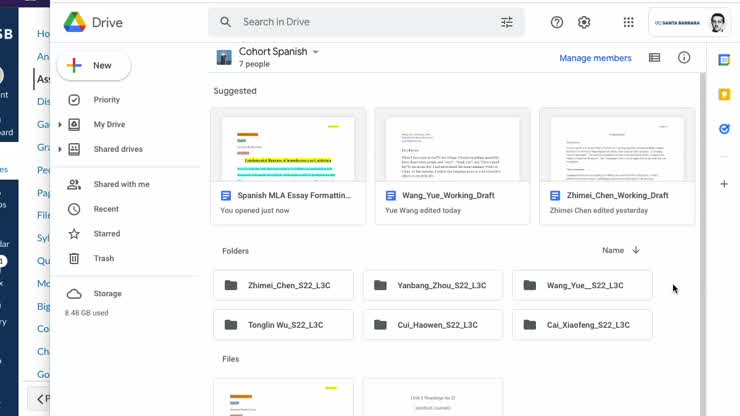740x416 pixels.
Task: Click the first file thumbnail under Files
Action: [x=283, y=397]
